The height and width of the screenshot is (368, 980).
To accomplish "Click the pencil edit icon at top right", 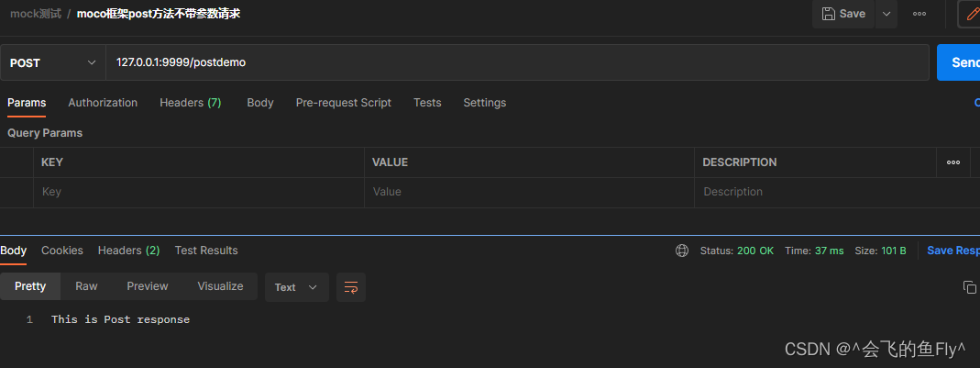I will 972,14.
